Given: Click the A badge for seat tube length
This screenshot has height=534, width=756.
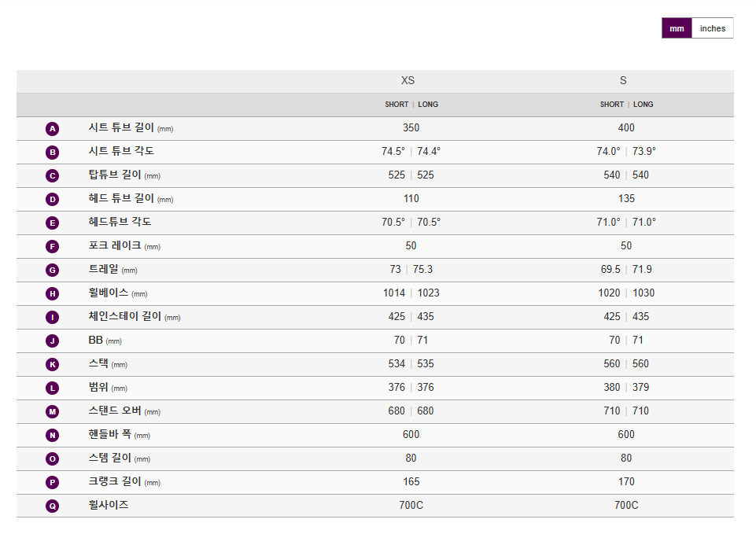Looking at the screenshot, I should pos(53,129).
